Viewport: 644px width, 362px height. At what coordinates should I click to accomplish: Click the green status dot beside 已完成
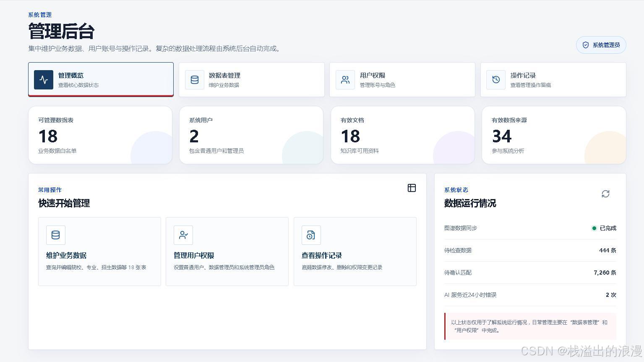click(x=594, y=228)
